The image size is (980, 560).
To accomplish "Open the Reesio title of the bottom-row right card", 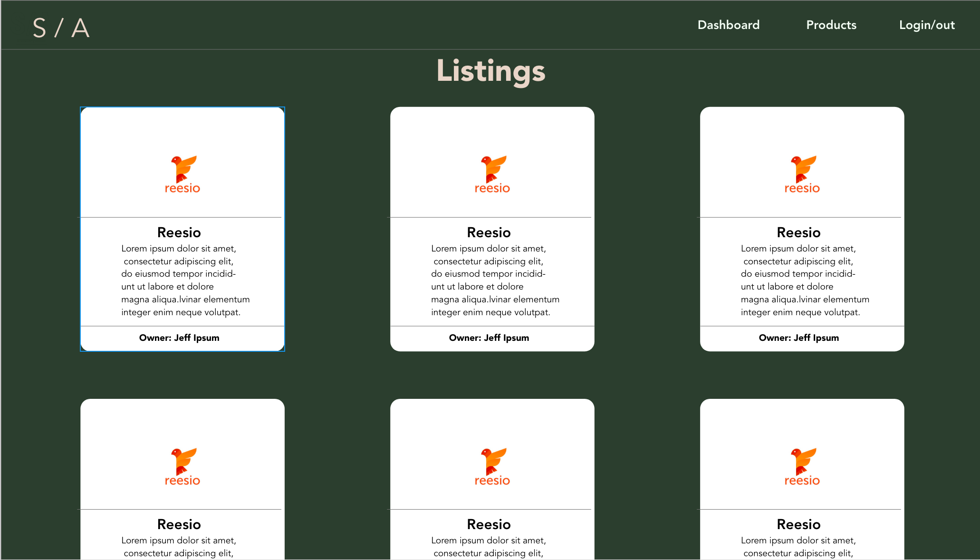I will coord(799,524).
